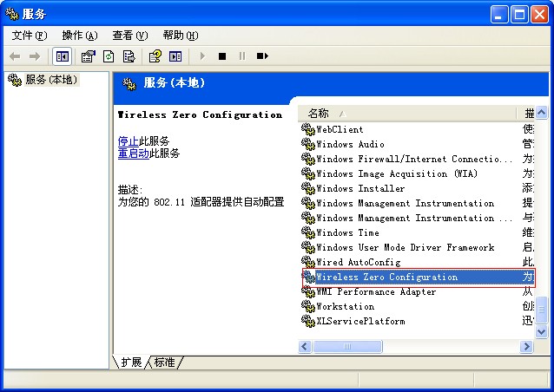The height and width of the screenshot is (392, 554).
Task: Click the XLServicePlatform gear icon
Action: [x=308, y=322]
